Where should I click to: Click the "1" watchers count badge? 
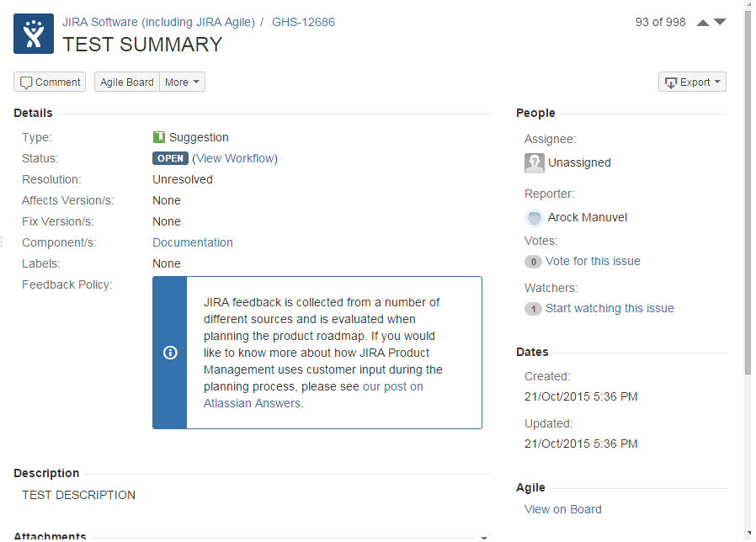click(x=533, y=309)
